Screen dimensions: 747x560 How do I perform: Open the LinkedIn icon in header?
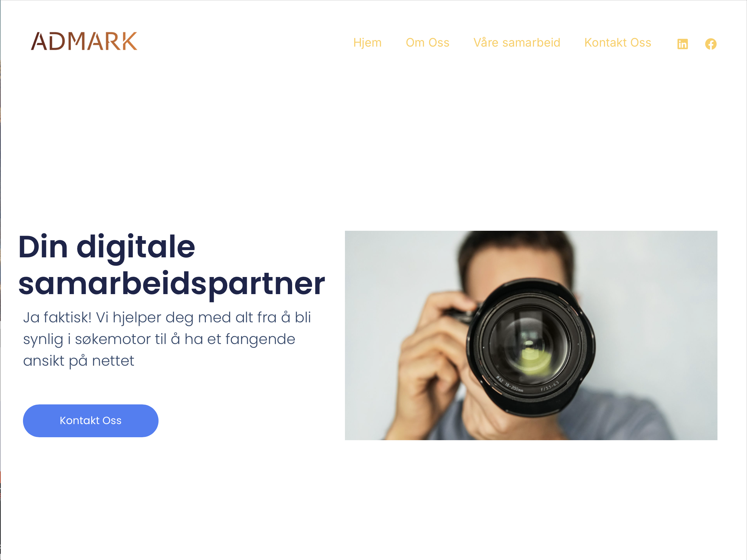pyautogui.click(x=682, y=44)
